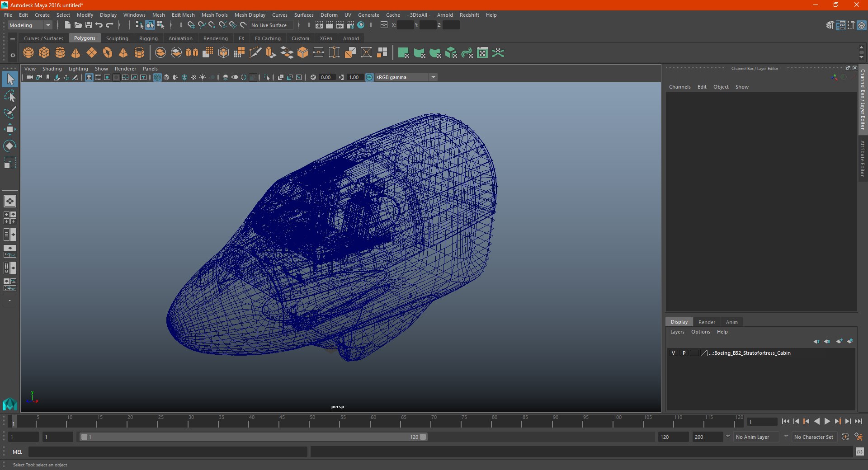
Task: Create a polygon cube from the shelf
Action: (44, 53)
